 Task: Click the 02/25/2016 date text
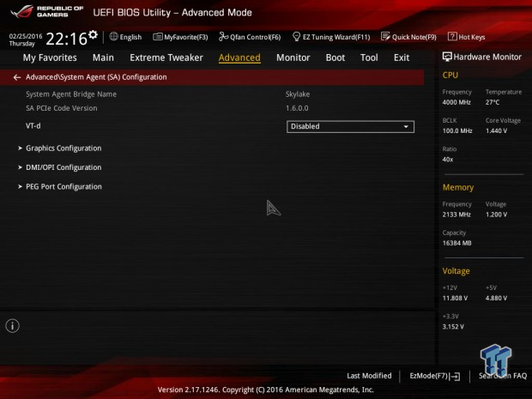point(26,36)
